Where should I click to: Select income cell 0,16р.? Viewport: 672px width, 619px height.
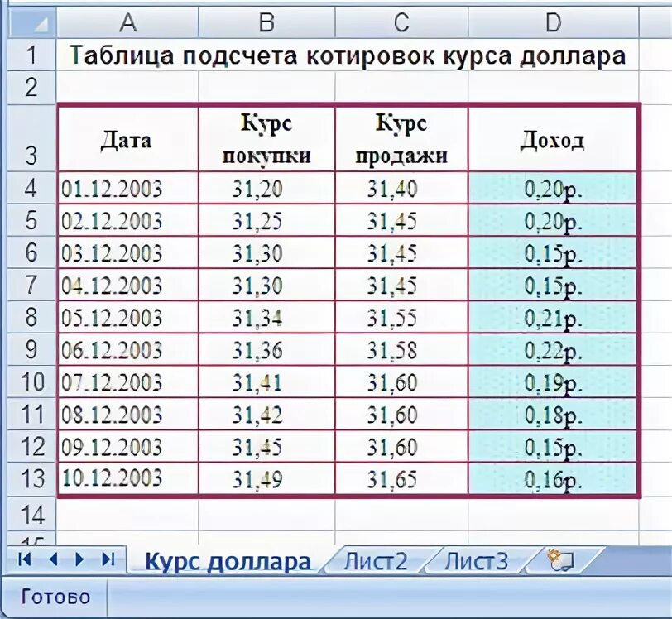[x=554, y=478]
